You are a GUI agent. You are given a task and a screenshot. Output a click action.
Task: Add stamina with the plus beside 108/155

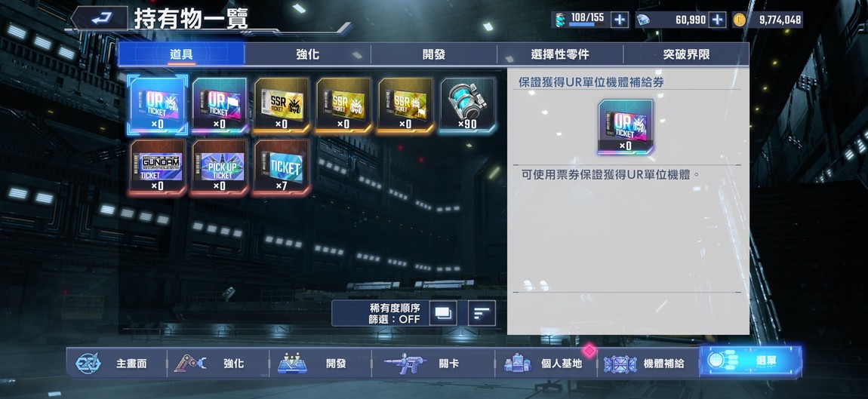[x=620, y=20]
